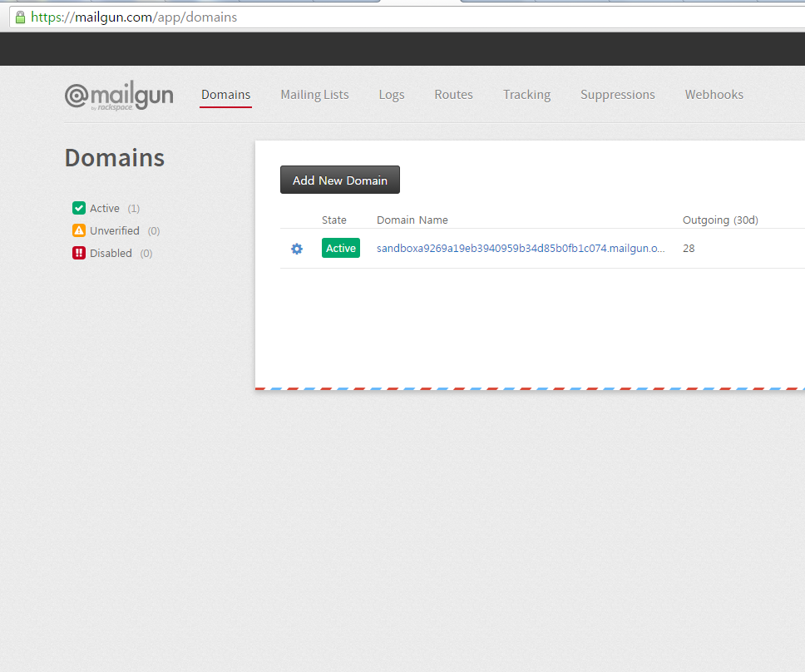The height and width of the screenshot is (672, 805).
Task: Click the Disabled filter label text
Action: pyautogui.click(x=111, y=254)
